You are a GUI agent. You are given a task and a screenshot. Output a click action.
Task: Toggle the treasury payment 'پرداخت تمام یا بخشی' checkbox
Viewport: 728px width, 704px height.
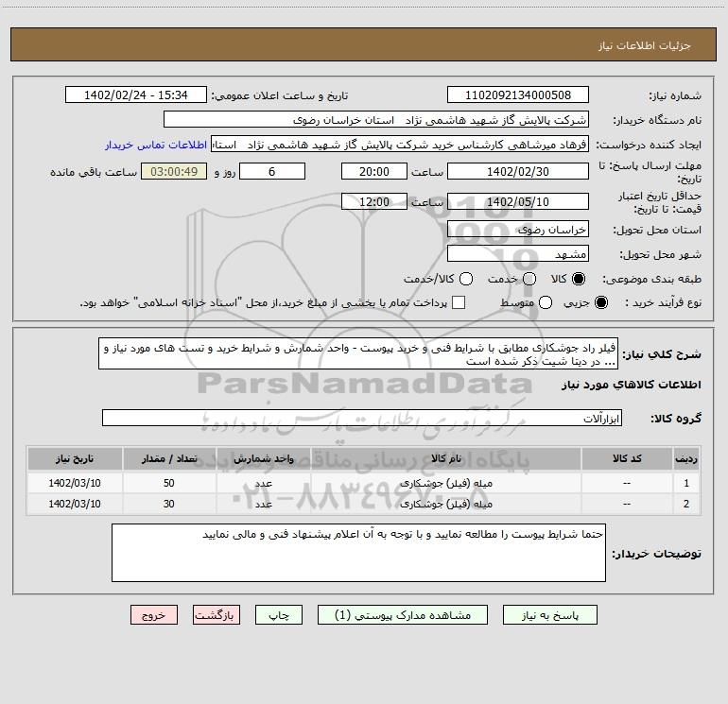[459, 303]
